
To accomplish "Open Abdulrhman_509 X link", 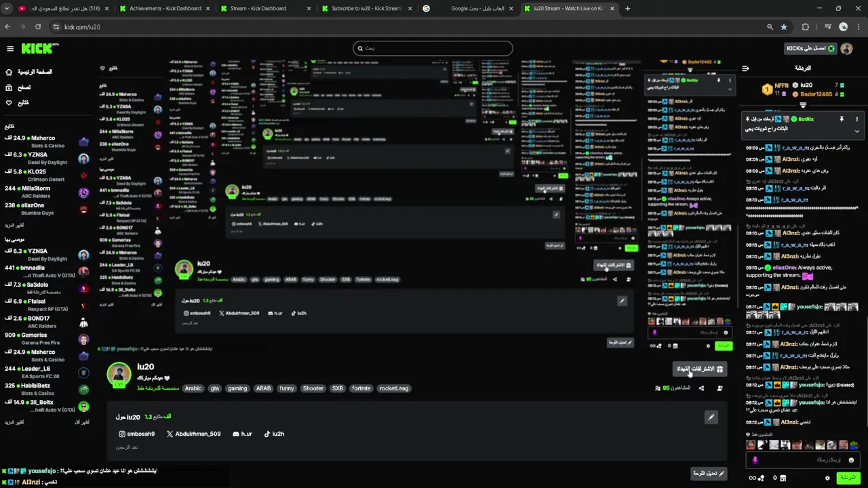I will coord(194,434).
